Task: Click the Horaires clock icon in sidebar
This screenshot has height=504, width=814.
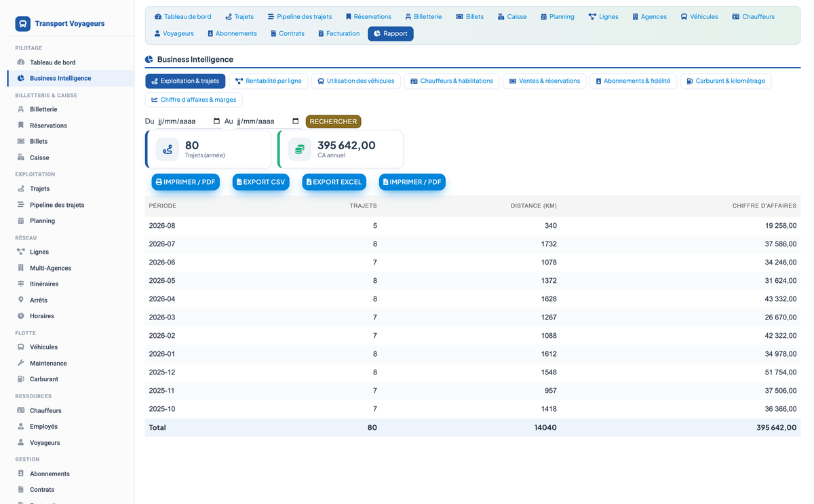Action: (21, 316)
